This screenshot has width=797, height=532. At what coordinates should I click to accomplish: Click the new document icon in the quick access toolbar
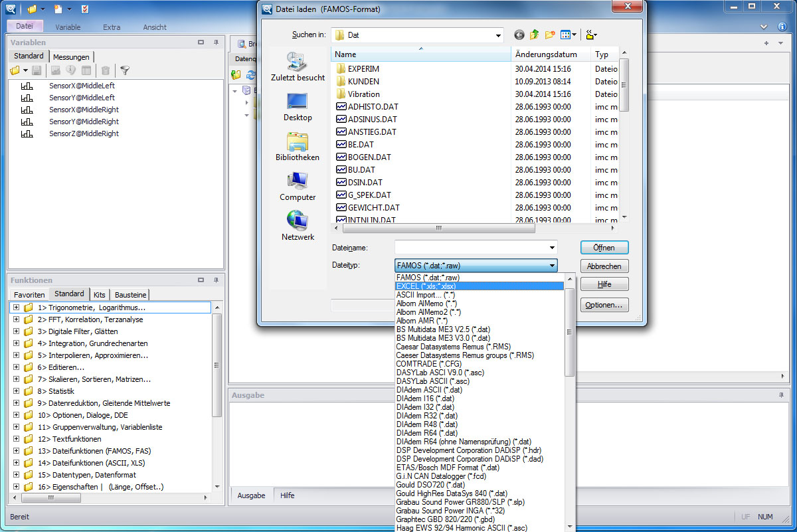[58, 9]
